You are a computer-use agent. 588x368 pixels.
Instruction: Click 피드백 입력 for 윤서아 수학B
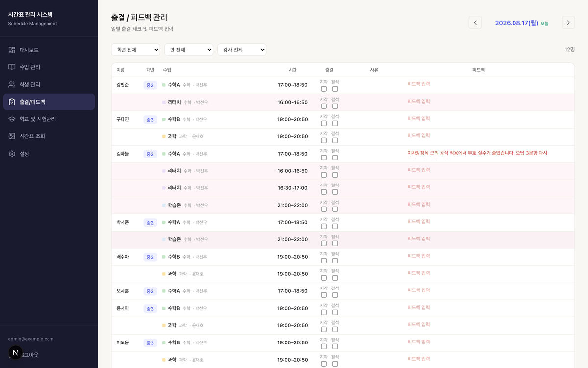pos(418,307)
